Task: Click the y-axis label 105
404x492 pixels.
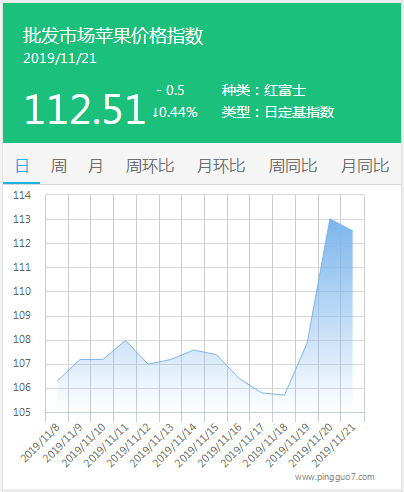Action: coord(22,412)
